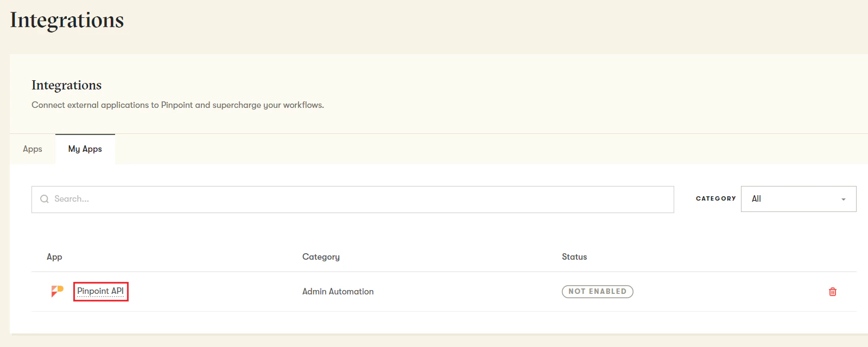Viewport: 868px width, 347px height.
Task: Click the NOT ENABLED status badge
Action: [597, 292]
